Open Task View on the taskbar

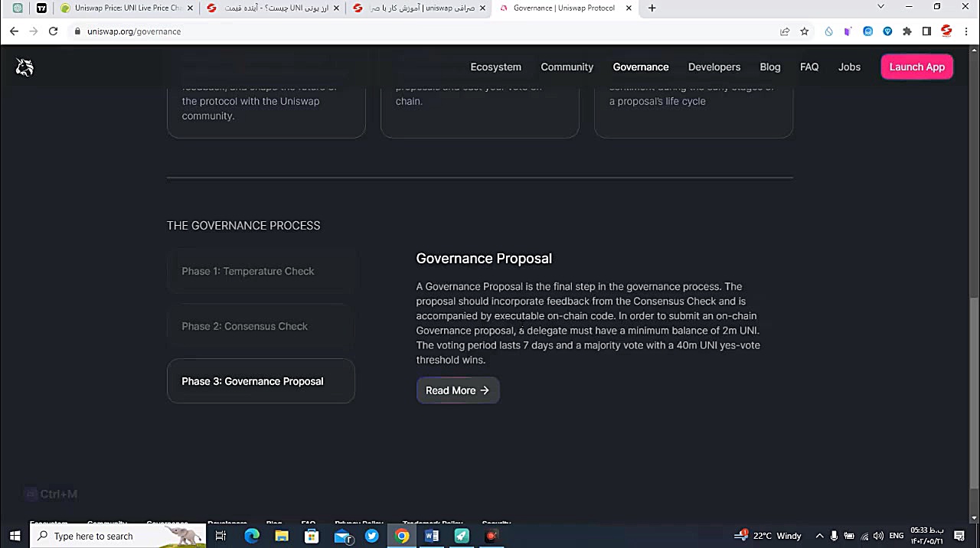point(220,536)
